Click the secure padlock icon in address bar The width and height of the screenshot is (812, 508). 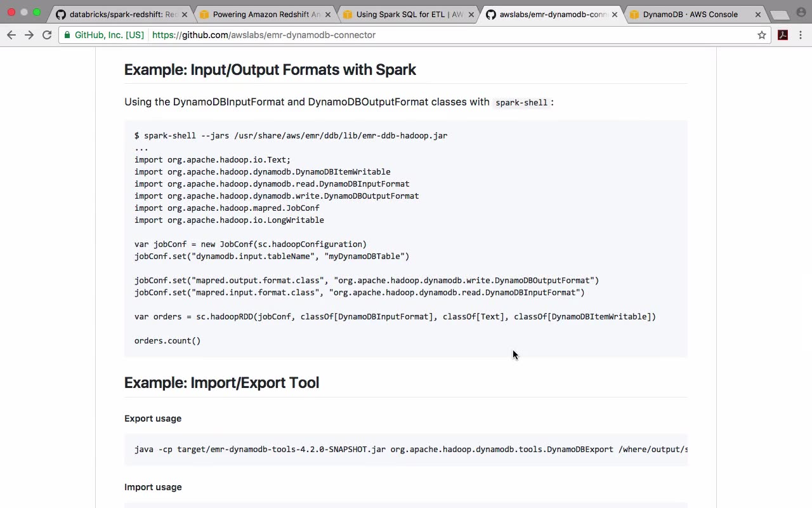[68, 35]
